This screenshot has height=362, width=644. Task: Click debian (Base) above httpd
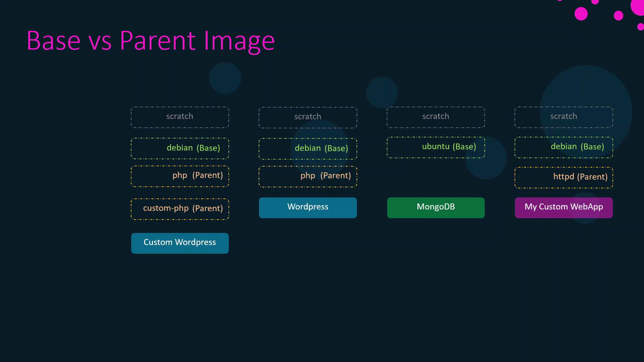[x=563, y=147]
